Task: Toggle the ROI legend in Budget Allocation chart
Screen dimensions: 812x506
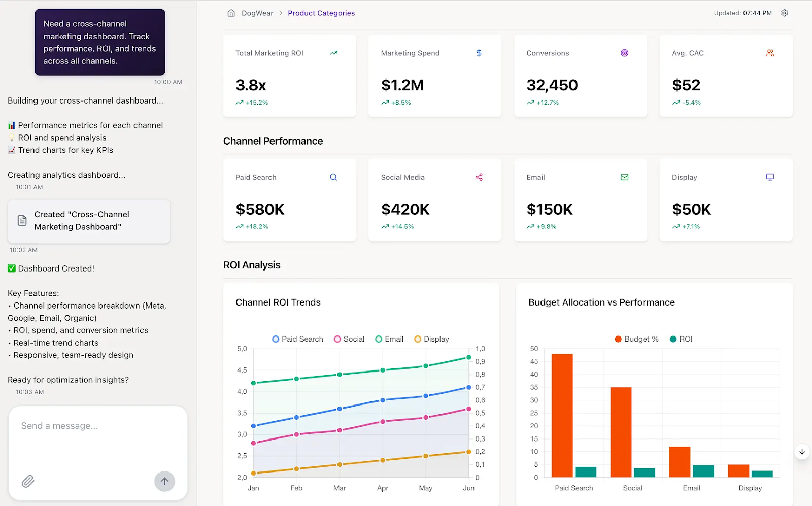Action: (x=681, y=339)
